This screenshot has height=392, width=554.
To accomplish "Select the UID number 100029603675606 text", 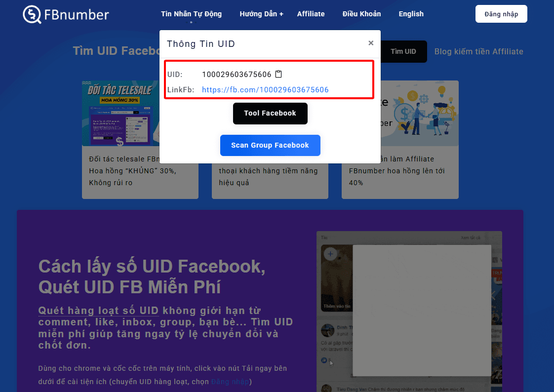I will click(237, 75).
